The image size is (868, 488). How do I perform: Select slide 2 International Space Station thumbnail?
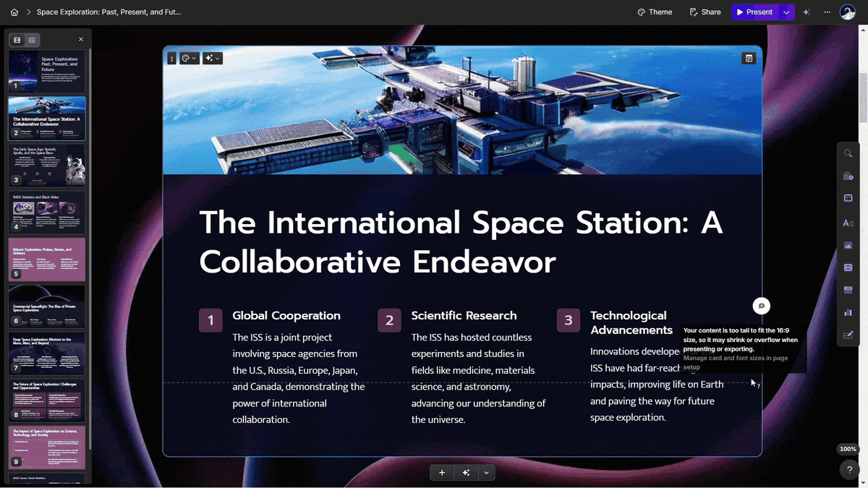click(x=47, y=119)
